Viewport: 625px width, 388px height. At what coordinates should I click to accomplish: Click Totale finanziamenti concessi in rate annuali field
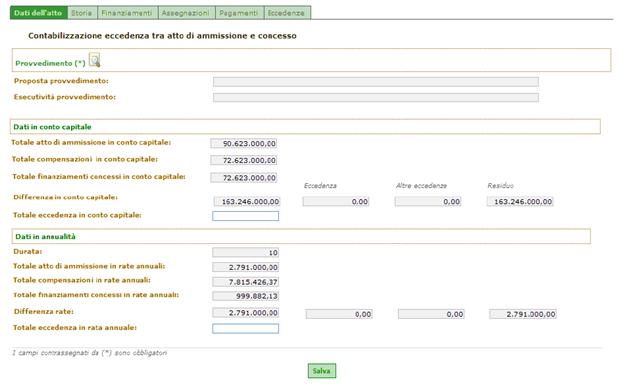(x=246, y=296)
